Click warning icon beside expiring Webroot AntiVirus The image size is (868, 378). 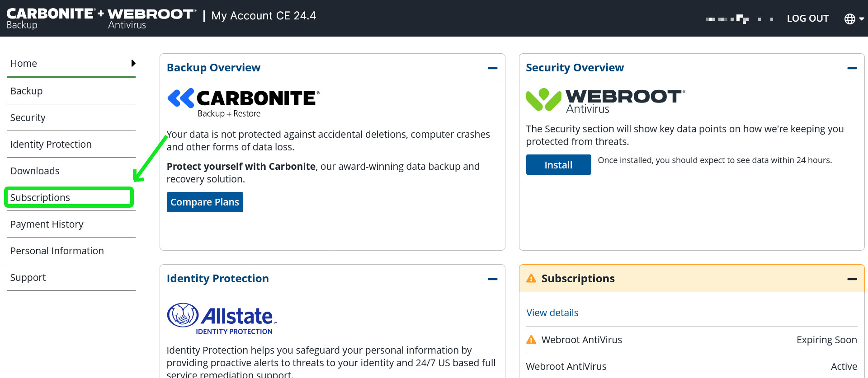pyautogui.click(x=531, y=340)
